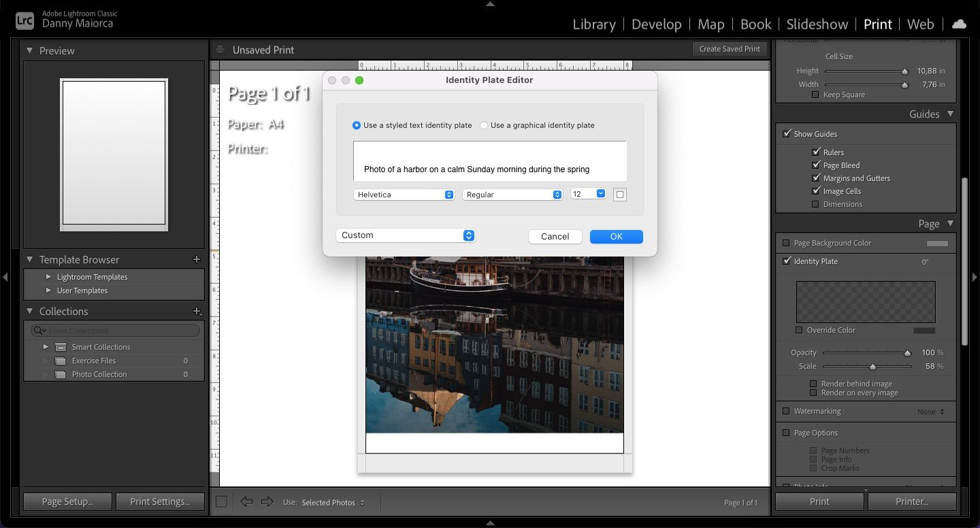
Task: Open Print Settings dialog
Action: (x=160, y=501)
